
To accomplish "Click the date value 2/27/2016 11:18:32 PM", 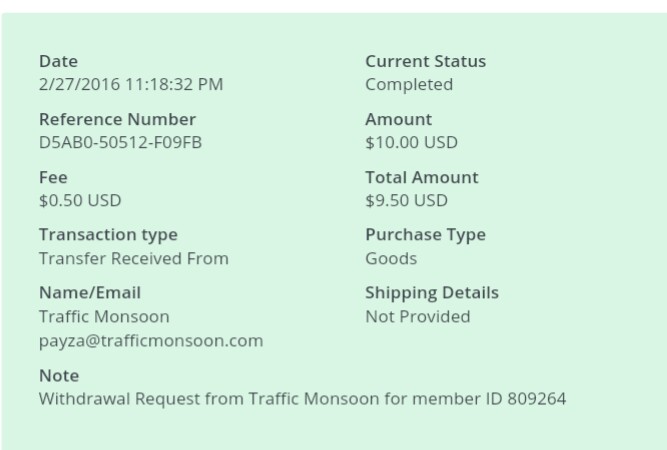I will 130,84.
